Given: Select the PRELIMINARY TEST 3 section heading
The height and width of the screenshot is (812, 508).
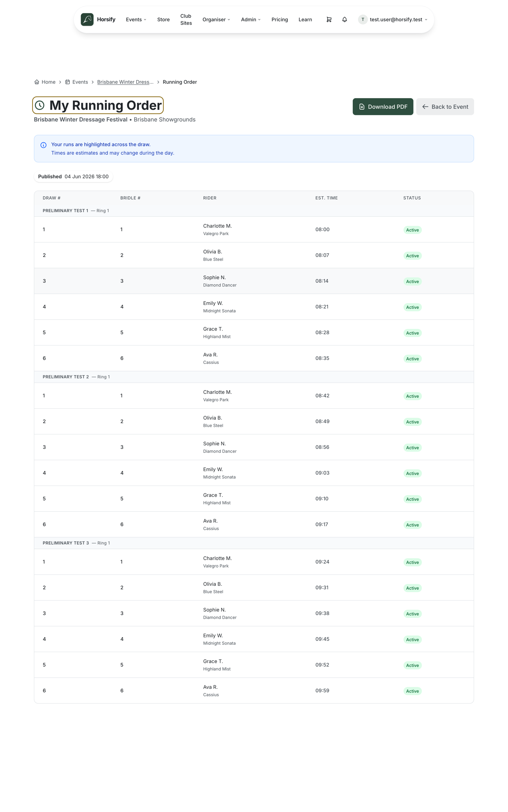Looking at the screenshot, I should [x=66, y=543].
